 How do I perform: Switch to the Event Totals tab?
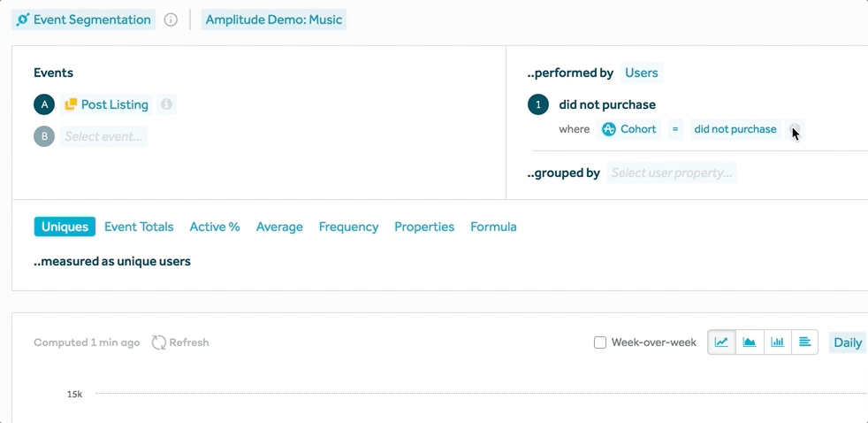pos(139,227)
